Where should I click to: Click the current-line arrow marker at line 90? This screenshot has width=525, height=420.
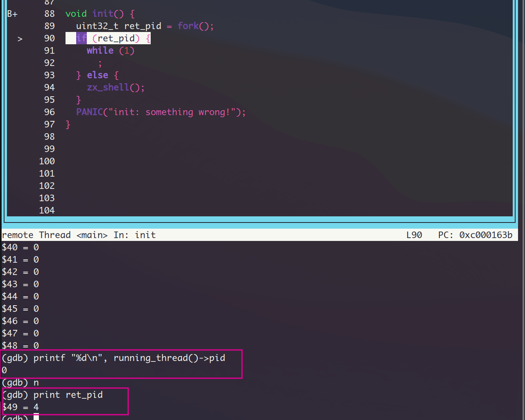20,39
